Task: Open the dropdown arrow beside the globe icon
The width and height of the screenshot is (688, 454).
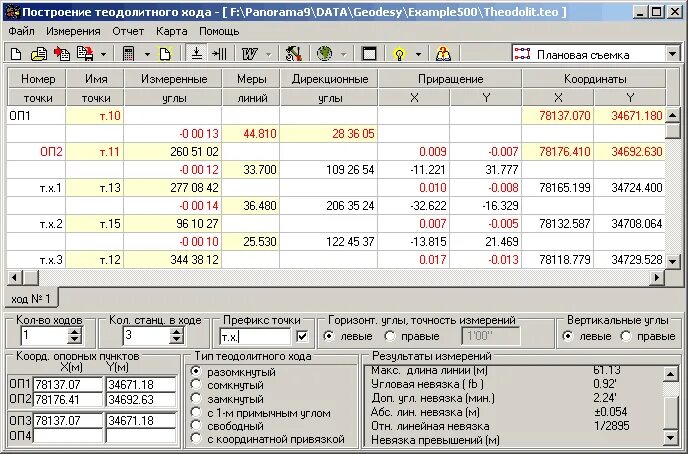Action: click(x=344, y=55)
